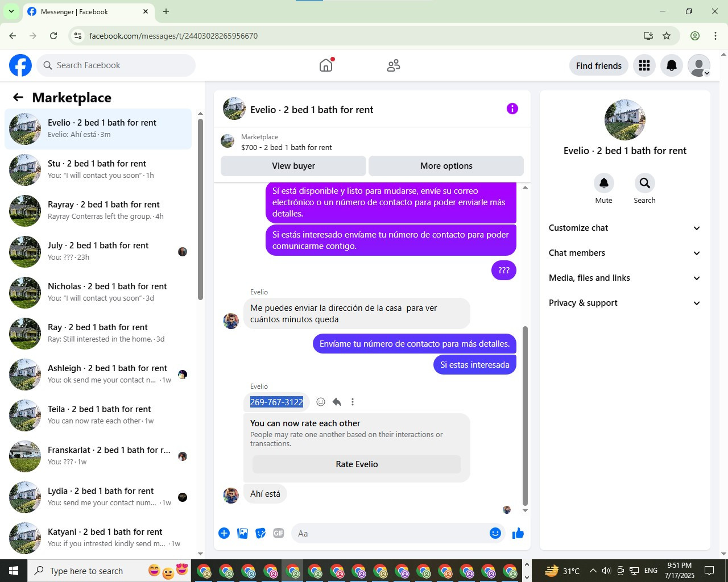This screenshot has height=582, width=728.
Task: Expand Customize chat section
Action: coord(625,228)
